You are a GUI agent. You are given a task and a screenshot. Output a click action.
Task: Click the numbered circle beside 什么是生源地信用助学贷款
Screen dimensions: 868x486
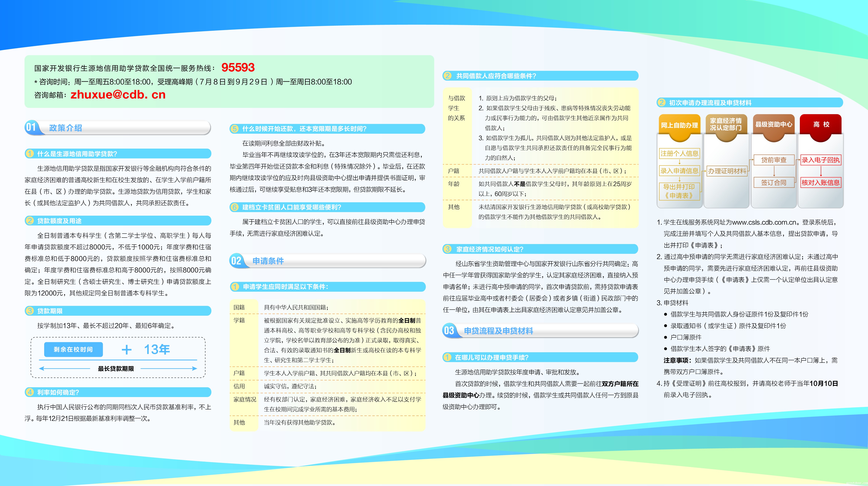click(30, 154)
